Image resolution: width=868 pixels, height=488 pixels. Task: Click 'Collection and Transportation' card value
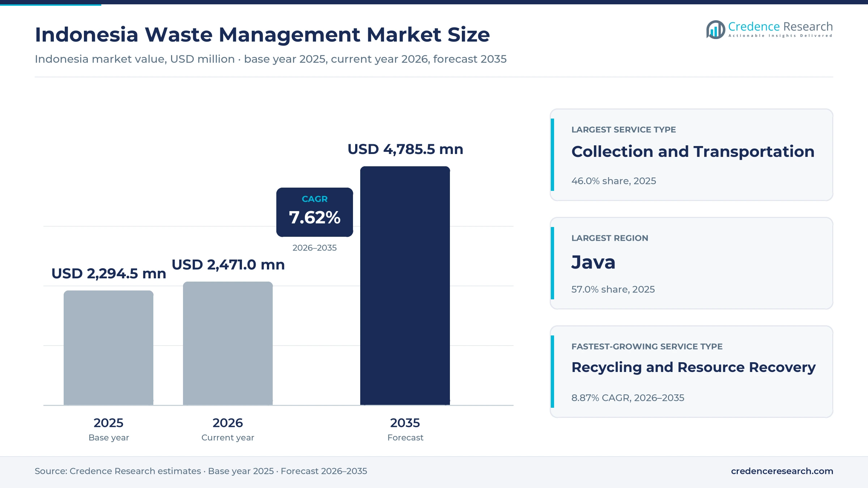[x=693, y=152]
